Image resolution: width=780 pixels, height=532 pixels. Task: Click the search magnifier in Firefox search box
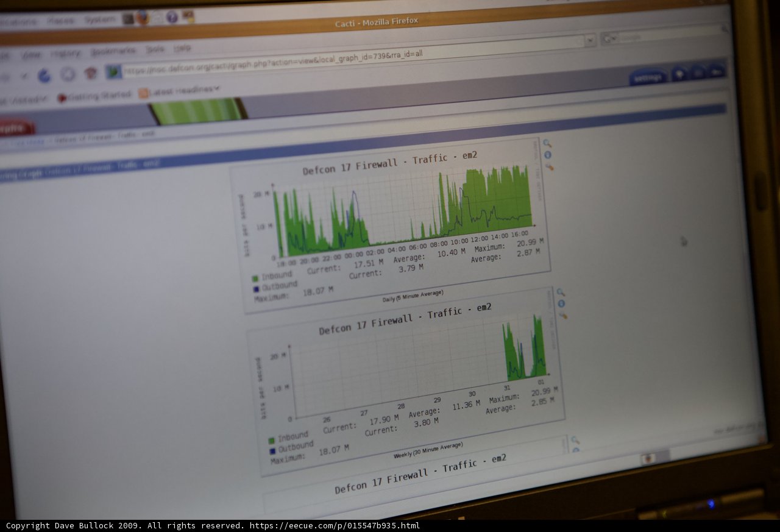point(725,29)
